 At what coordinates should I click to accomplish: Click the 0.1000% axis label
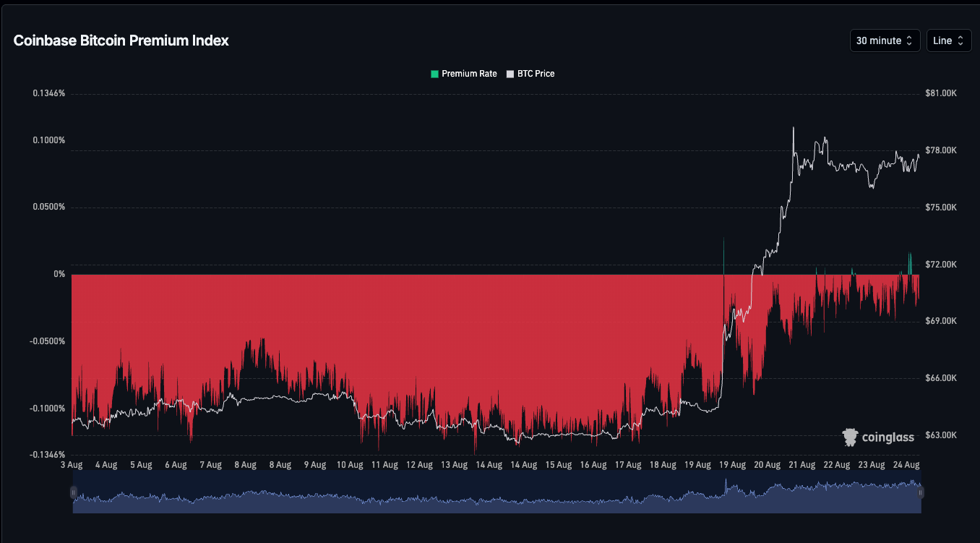point(48,140)
